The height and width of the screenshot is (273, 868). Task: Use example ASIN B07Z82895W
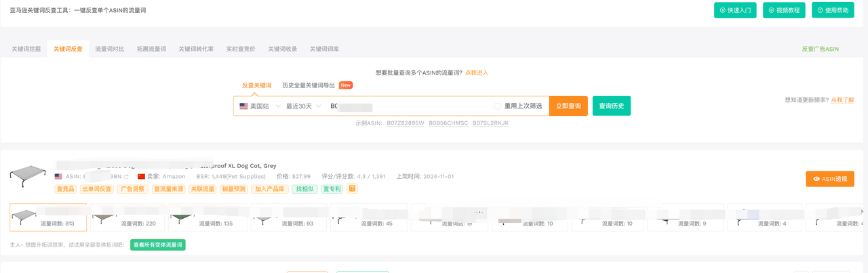tap(406, 123)
